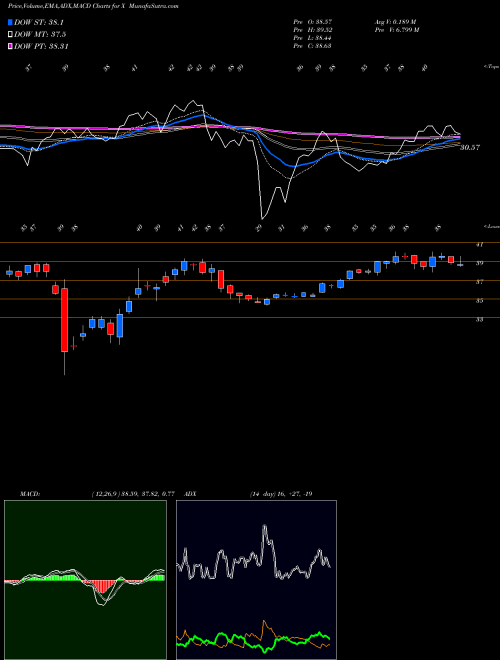Click the tallest red candlestick at the crash
The width and height of the screenshot is (500, 660).
point(64,320)
